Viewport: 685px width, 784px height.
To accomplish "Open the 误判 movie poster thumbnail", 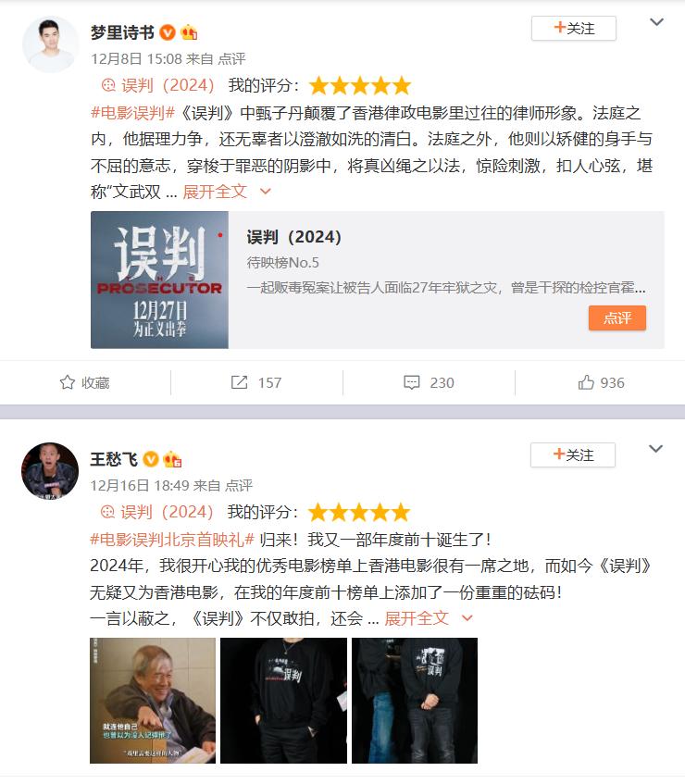I will pyautogui.click(x=159, y=280).
